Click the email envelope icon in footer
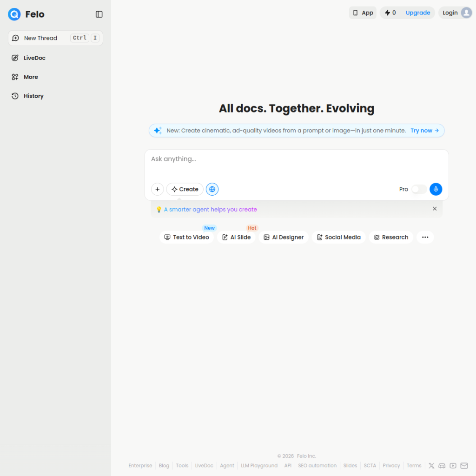The image size is (476, 476). [x=464, y=465]
